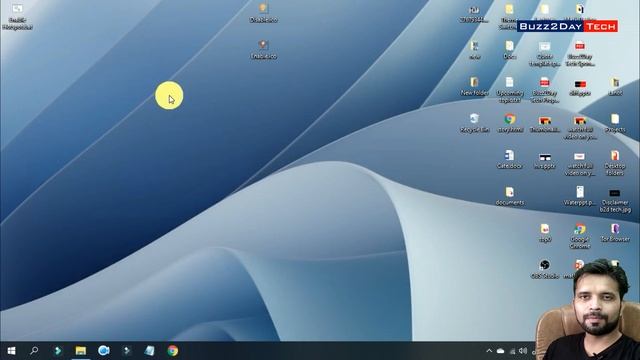Select the Buzz2Day Tech Prop... file
This screenshot has width=640, height=360.
tap(545, 89)
